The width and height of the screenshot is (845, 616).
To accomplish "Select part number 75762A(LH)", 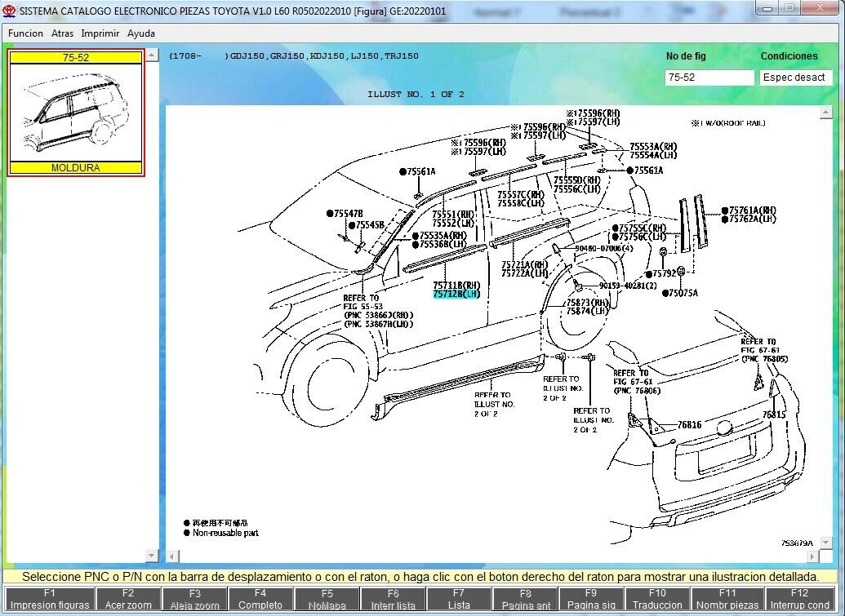I will [752, 219].
